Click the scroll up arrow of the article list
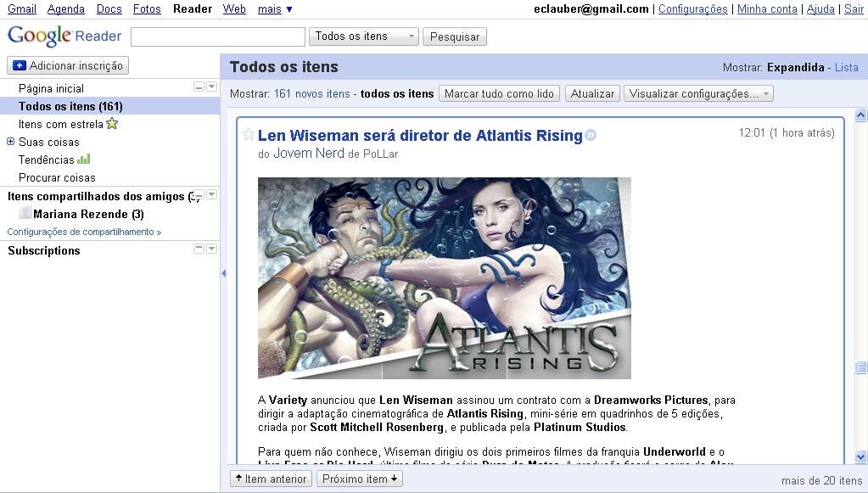The height and width of the screenshot is (493, 868). pyautogui.click(x=861, y=115)
